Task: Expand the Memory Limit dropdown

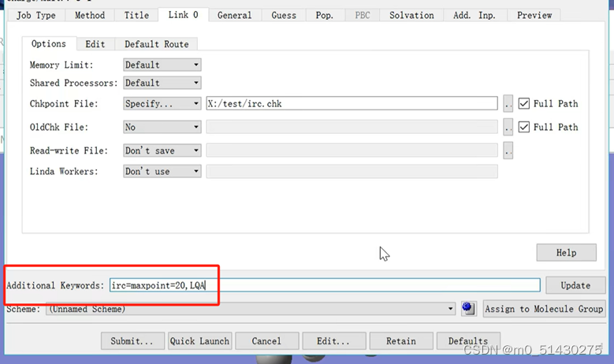Action: click(x=162, y=65)
